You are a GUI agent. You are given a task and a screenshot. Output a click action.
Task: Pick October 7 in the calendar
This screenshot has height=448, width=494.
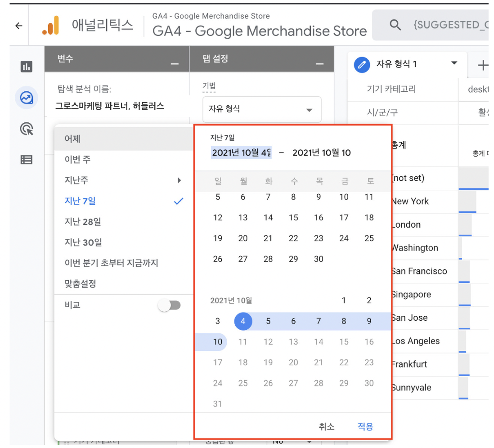click(x=319, y=321)
